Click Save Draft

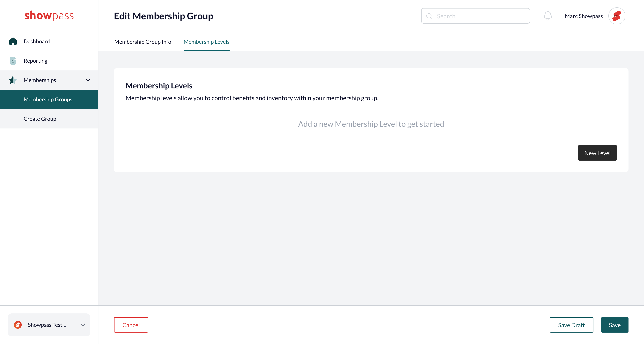(571, 325)
